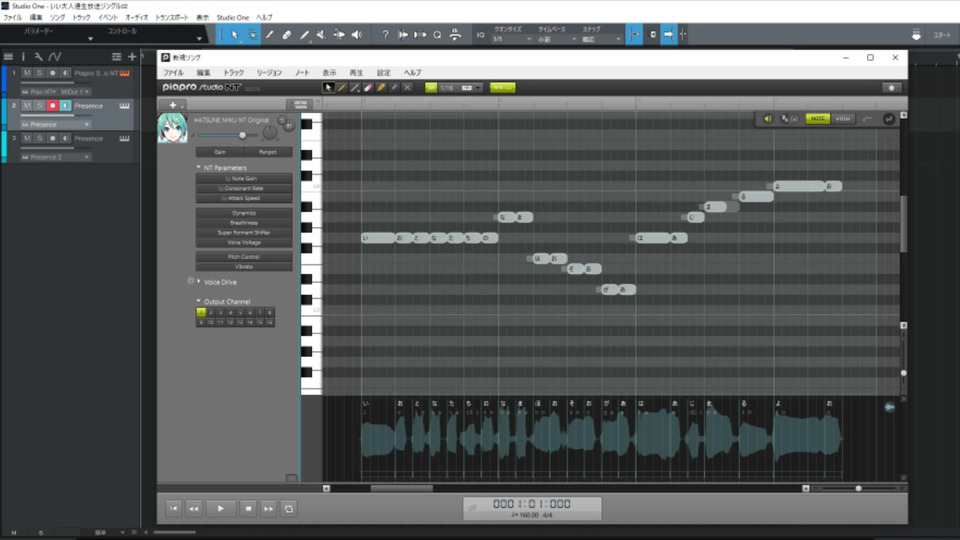The image size is (960, 540).
Task: Open the 設定 menu in Piapro Studio
Action: pos(383,72)
